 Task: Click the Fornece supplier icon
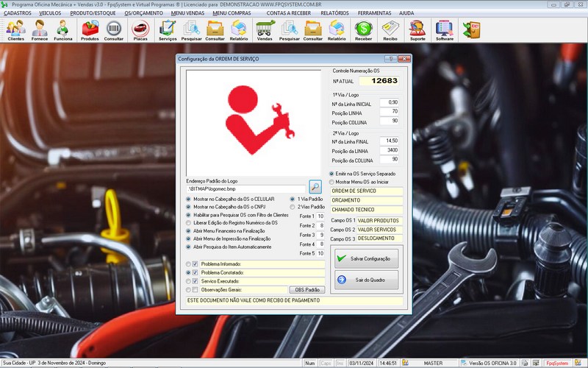coord(40,29)
